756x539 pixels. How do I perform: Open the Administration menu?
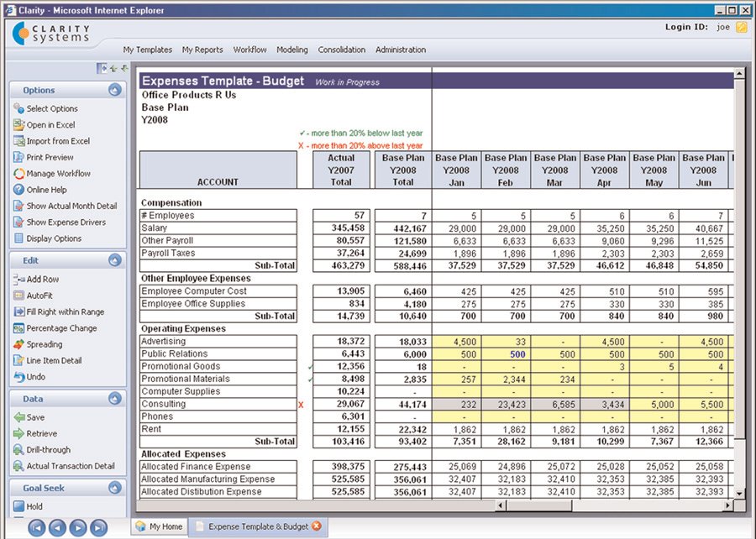coord(401,50)
